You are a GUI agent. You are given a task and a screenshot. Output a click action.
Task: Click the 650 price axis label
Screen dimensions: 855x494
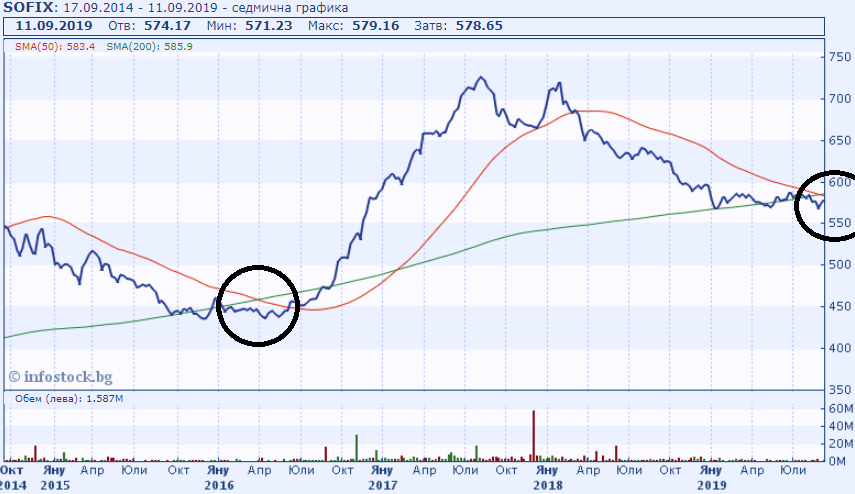[840, 141]
